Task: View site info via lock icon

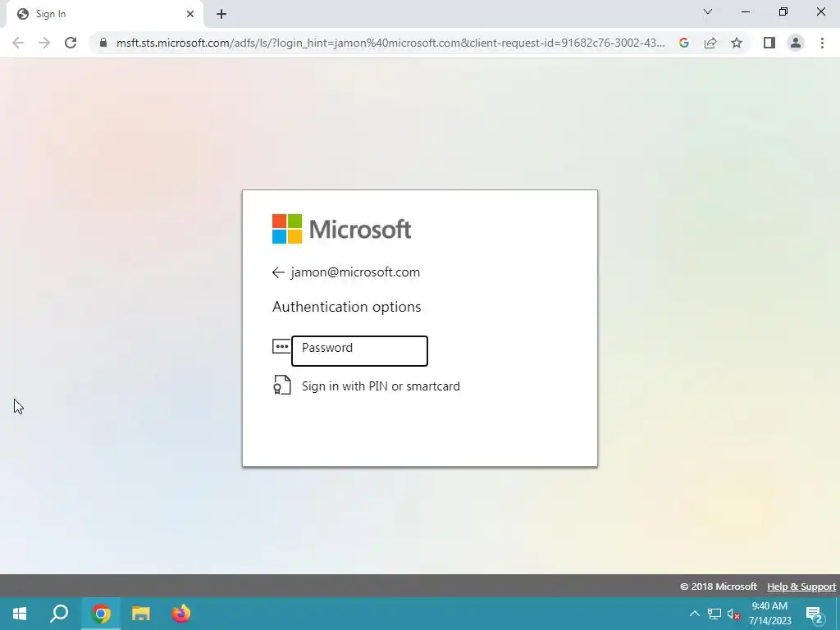Action: coord(103,43)
